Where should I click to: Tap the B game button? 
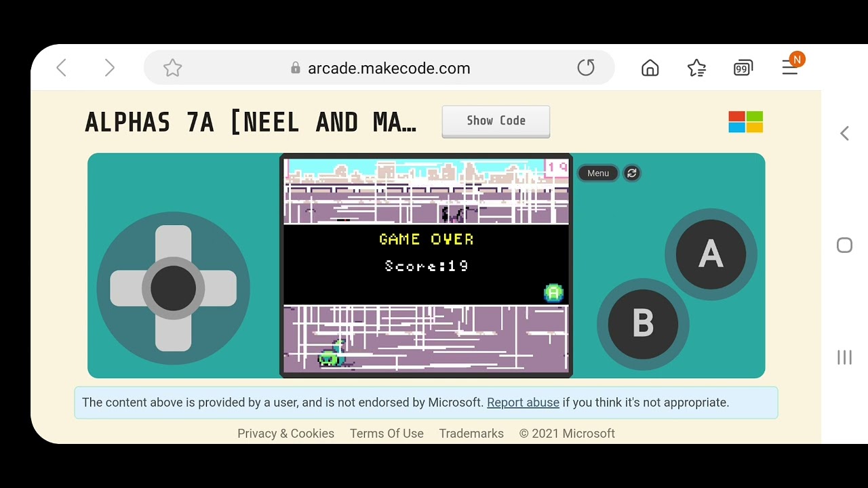point(643,323)
